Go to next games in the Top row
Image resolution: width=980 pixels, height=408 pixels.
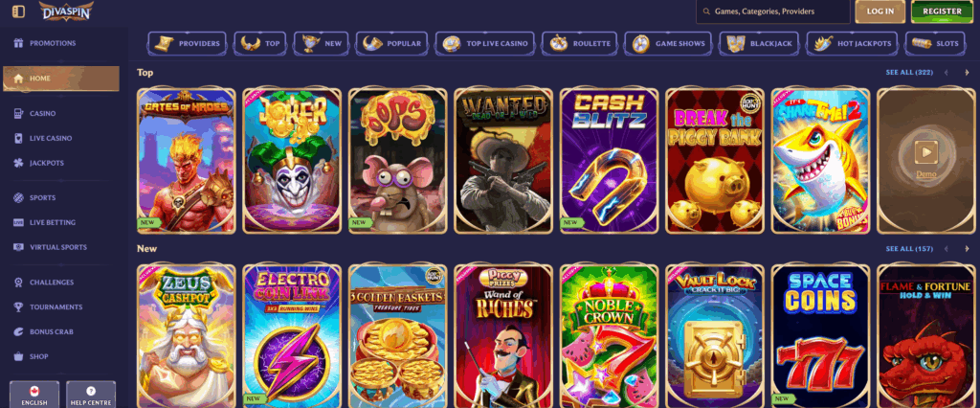[x=966, y=73]
